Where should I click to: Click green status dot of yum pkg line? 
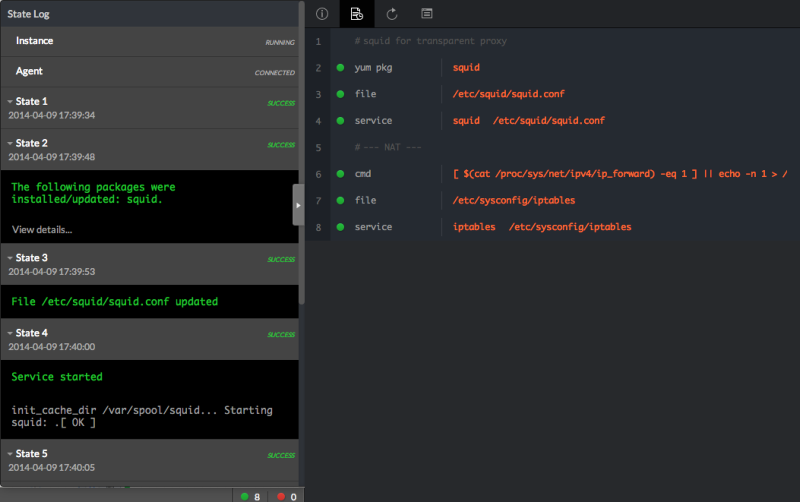click(340, 67)
